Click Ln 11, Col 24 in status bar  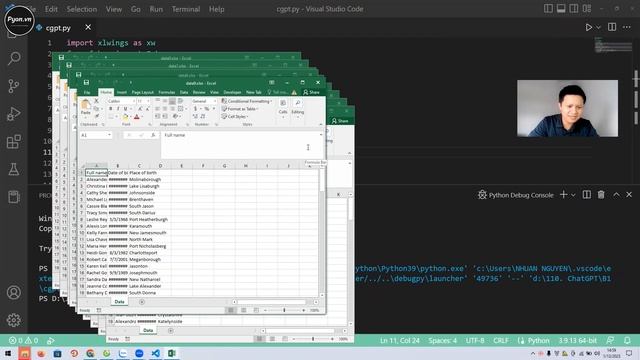(400, 340)
